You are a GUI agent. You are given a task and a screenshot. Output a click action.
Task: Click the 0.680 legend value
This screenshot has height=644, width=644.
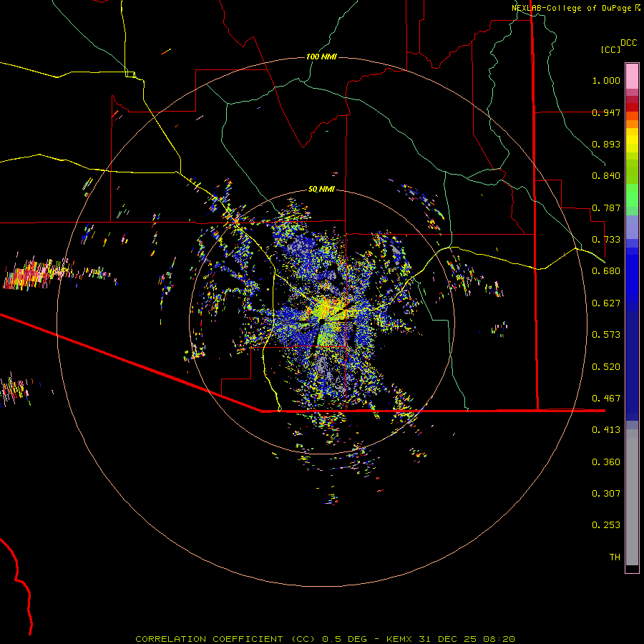coord(606,271)
